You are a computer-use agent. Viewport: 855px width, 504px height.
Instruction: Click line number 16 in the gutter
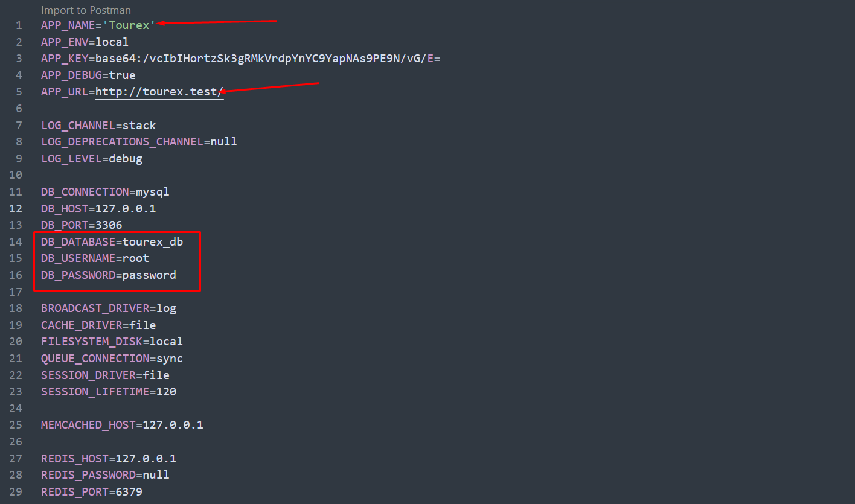[16, 275]
